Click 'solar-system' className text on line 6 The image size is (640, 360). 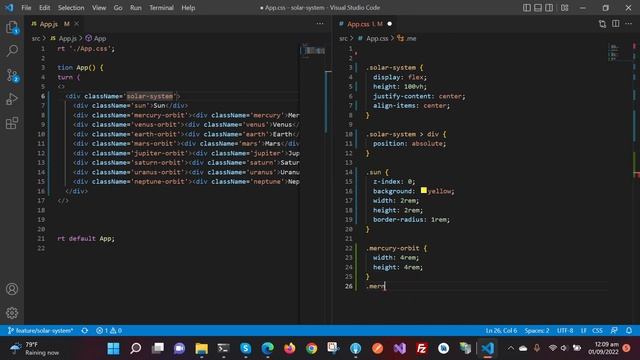[150, 96]
